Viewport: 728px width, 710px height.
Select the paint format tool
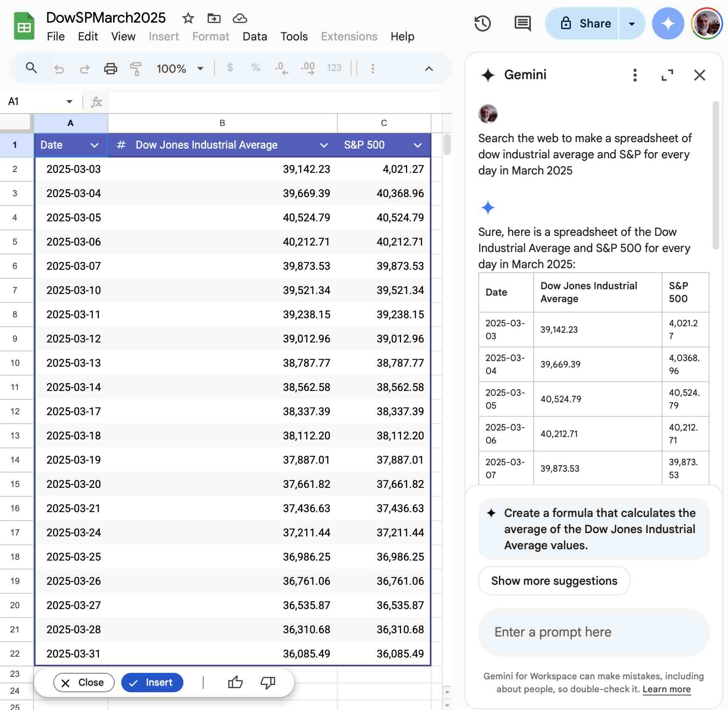(136, 69)
